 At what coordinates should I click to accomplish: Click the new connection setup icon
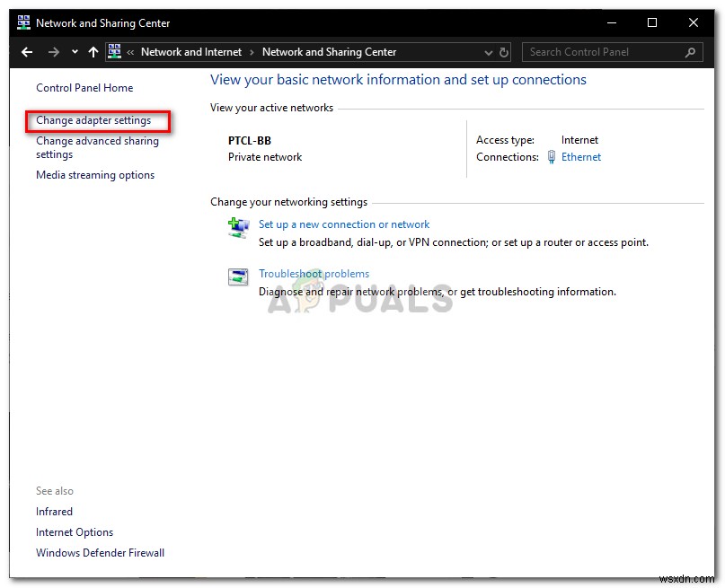pyautogui.click(x=239, y=228)
